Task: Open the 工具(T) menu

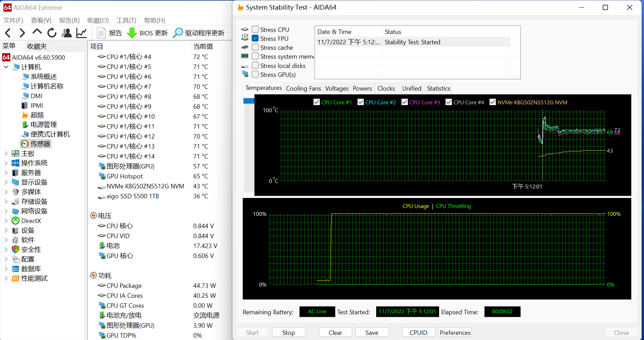Action: 126,20
